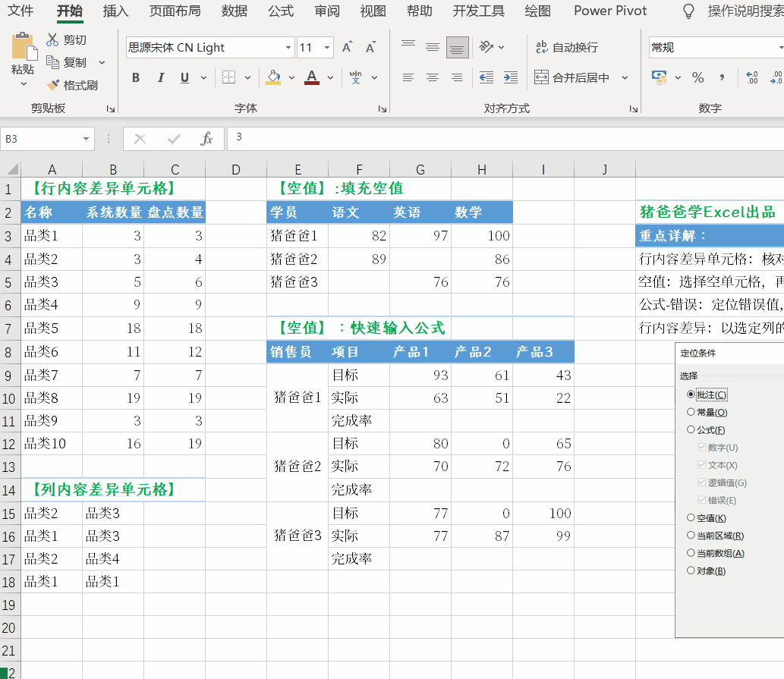Open the Name Box dropdown arrow
The width and height of the screenshot is (784, 679).
(x=86, y=139)
